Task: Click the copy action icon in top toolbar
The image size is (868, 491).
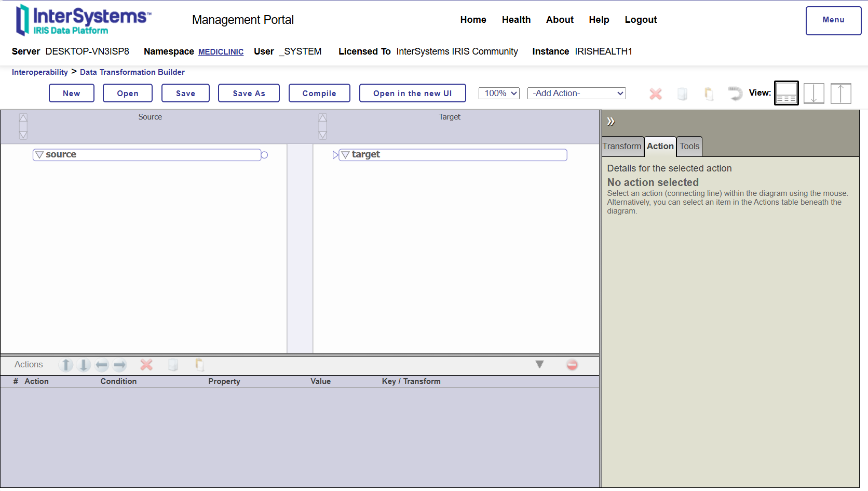Action: pyautogui.click(x=682, y=94)
